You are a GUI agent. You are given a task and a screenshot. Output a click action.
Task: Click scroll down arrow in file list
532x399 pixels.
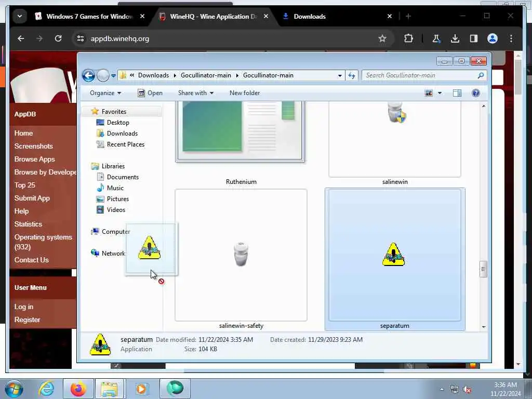point(484,327)
